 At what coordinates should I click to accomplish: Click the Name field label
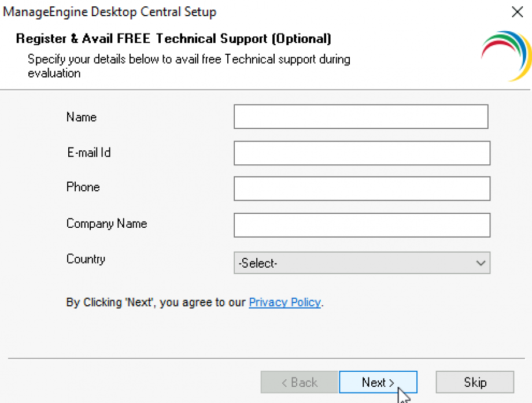tap(81, 117)
